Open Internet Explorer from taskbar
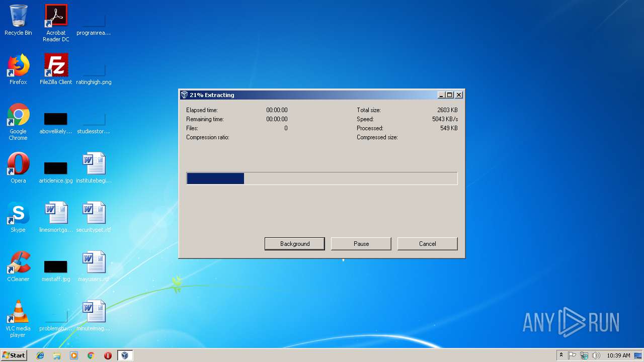This screenshot has width=644, height=362. click(x=40, y=355)
